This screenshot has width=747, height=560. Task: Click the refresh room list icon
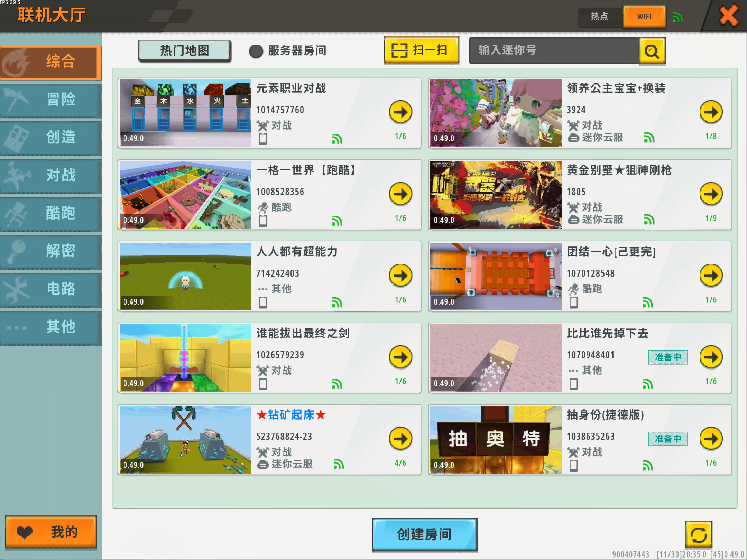pos(699,534)
